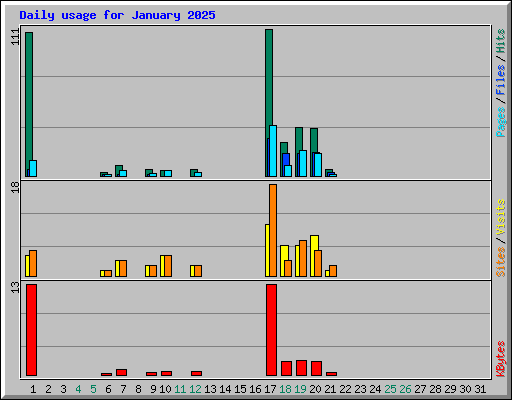The height and width of the screenshot is (400, 512).
Task: Click the red KBytes bar for day 19
Action: 301,368
